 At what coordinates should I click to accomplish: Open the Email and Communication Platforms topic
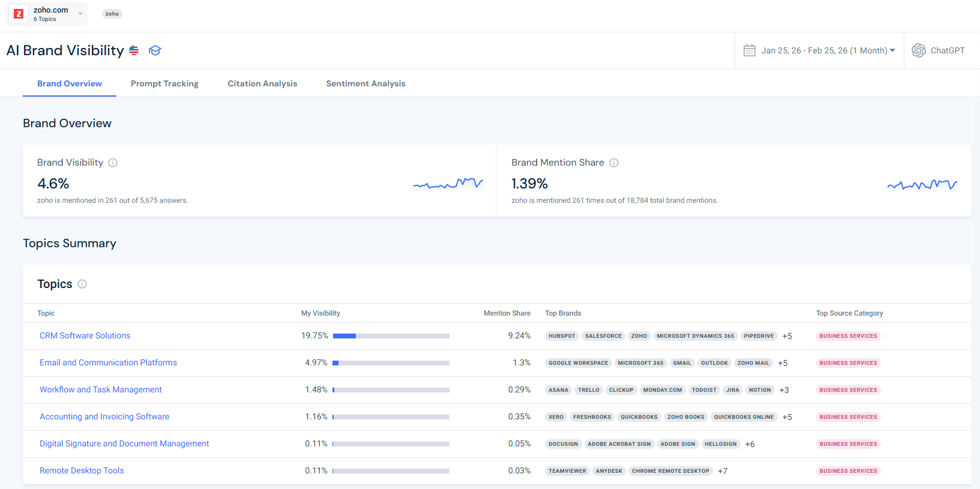coord(108,362)
